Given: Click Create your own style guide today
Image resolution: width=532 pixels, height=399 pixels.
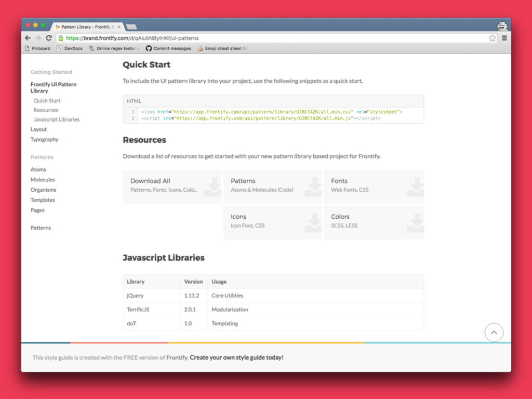Looking at the screenshot, I should 236,357.
